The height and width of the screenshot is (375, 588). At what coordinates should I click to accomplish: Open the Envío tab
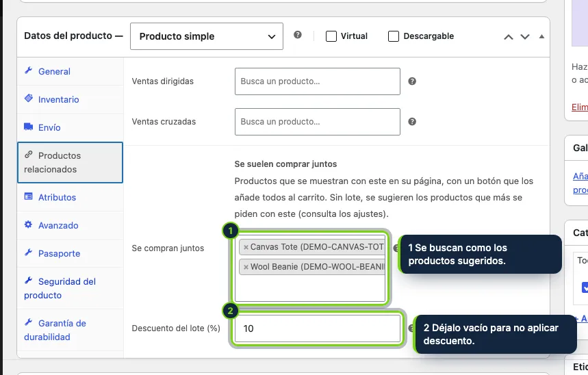coord(70,127)
